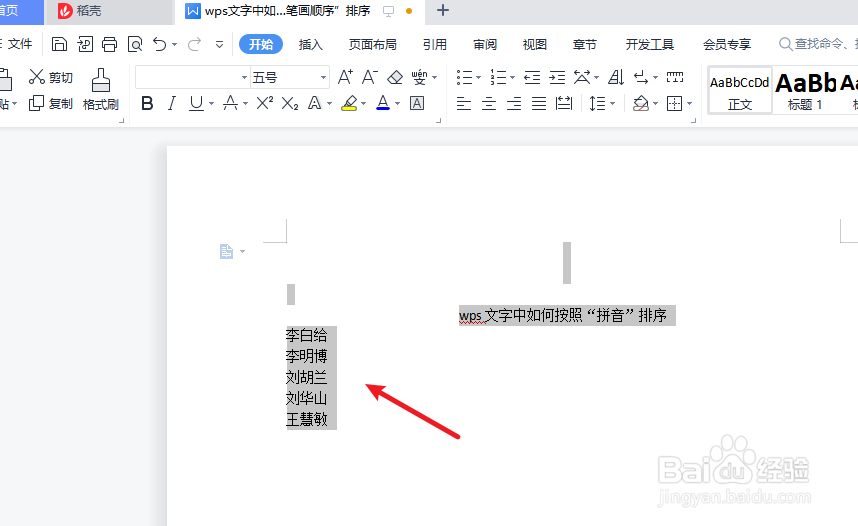
Task: Toggle Bold formatting
Action: (x=147, y=103)
